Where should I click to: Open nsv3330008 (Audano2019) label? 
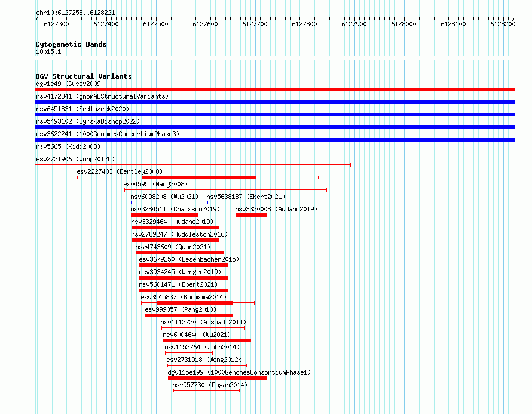click(x=276, y=209)
